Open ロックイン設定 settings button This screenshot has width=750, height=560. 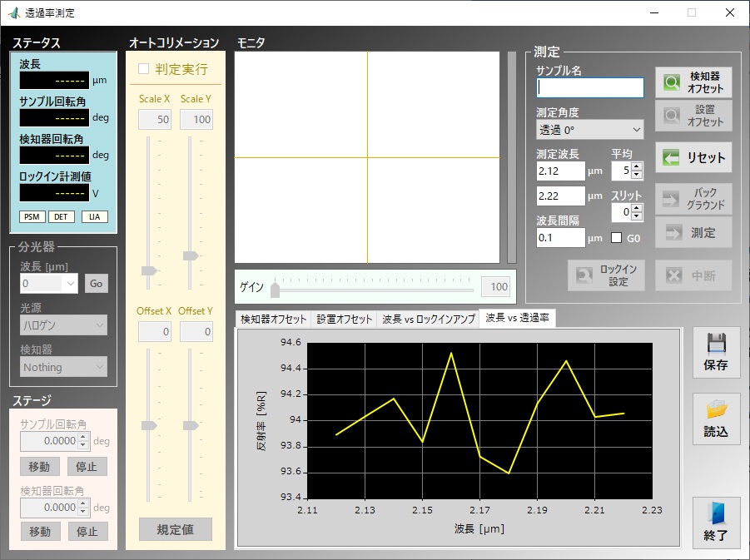pos(606,275)
